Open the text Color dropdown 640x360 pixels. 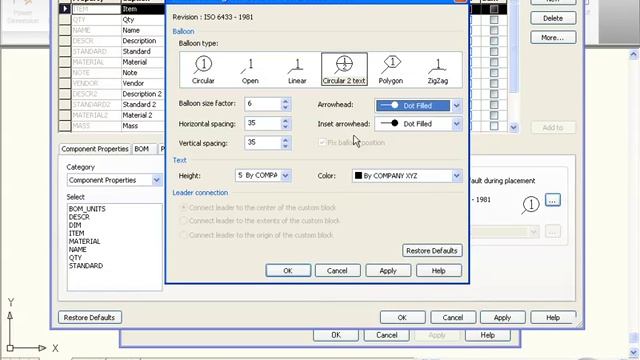456,176
